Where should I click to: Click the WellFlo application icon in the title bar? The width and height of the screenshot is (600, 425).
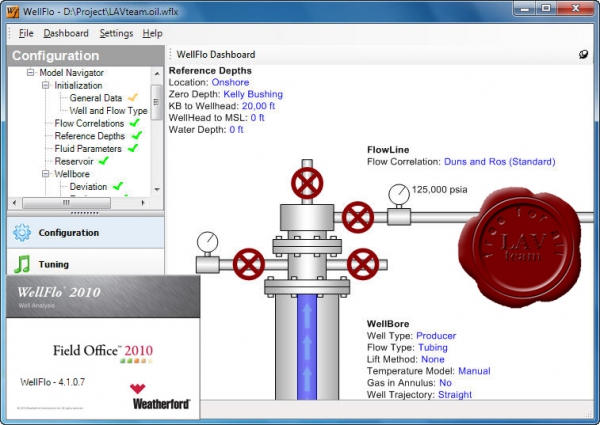click(x=12, y=11)
